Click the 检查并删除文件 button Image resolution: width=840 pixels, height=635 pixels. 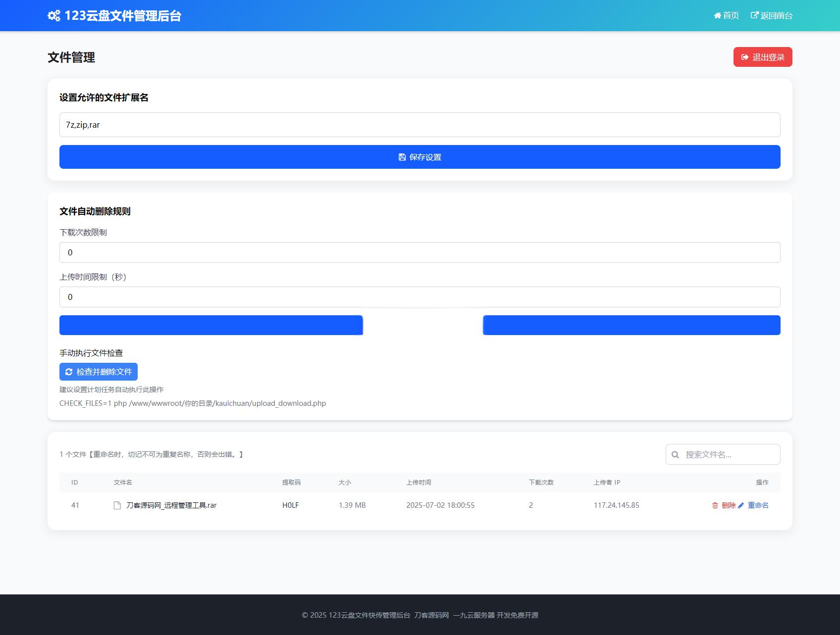99,372
